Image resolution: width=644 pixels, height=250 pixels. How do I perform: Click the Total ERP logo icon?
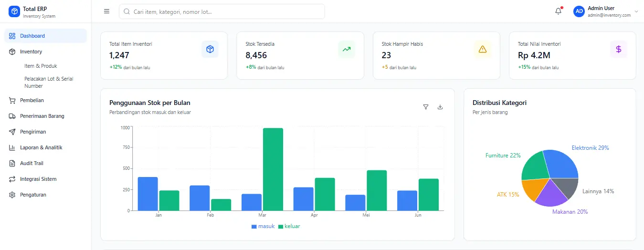point(14,11)
